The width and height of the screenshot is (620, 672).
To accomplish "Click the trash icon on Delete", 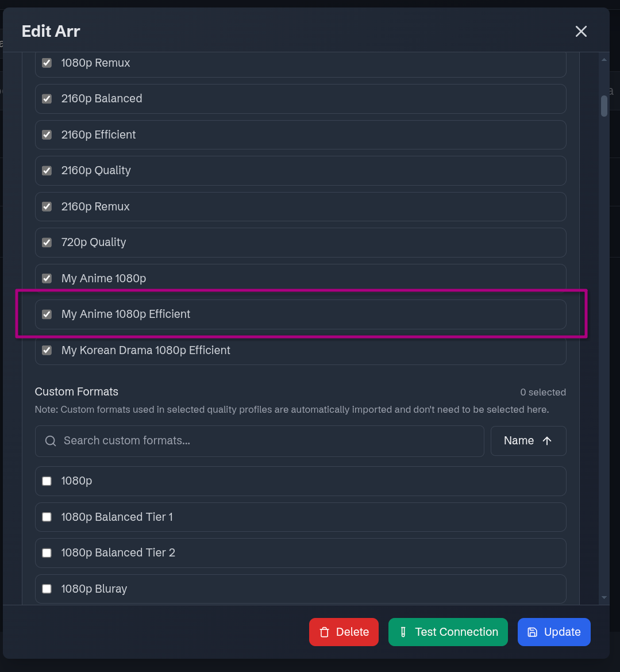I will tap(325, 632).
